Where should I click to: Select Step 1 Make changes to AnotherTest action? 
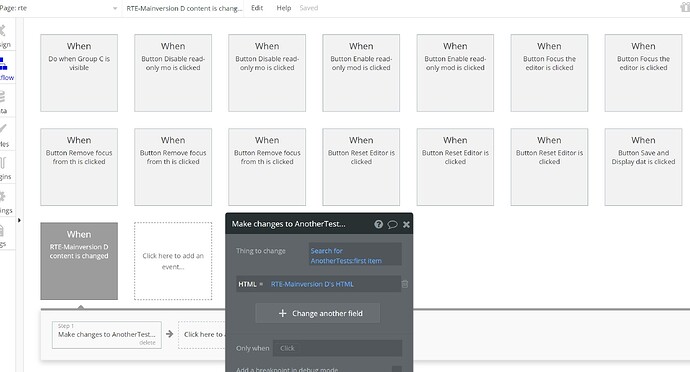pos(106,335)
